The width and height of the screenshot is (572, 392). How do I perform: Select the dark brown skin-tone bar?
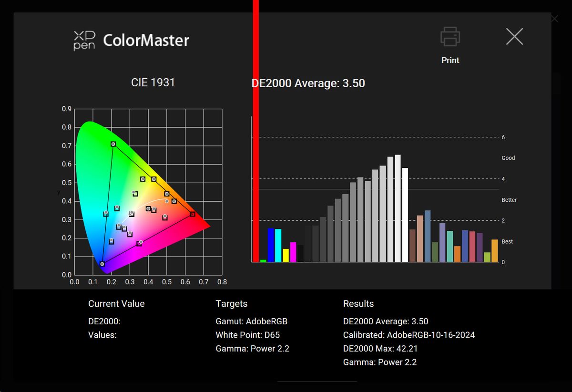point(413,246)
